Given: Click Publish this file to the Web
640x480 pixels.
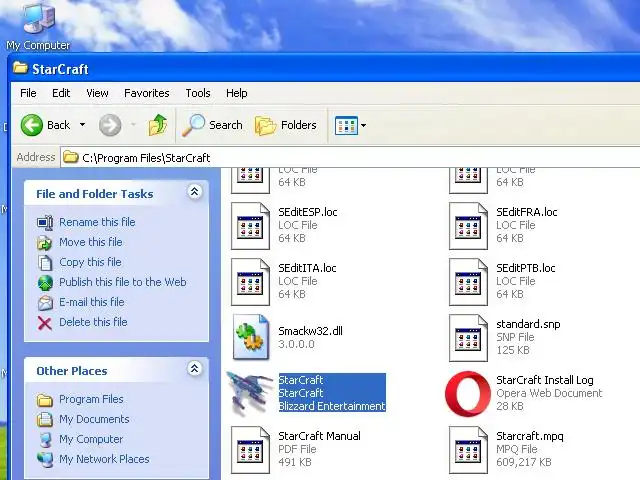Looking at the screenshot, I should point(122,282).
